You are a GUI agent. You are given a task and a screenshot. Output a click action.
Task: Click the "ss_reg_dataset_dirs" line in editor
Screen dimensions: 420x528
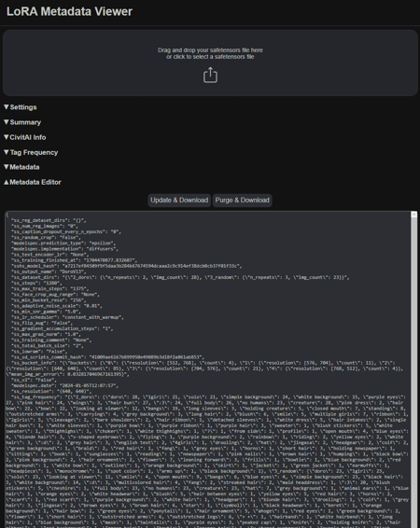pyautogui.click(x=49, y=220)
